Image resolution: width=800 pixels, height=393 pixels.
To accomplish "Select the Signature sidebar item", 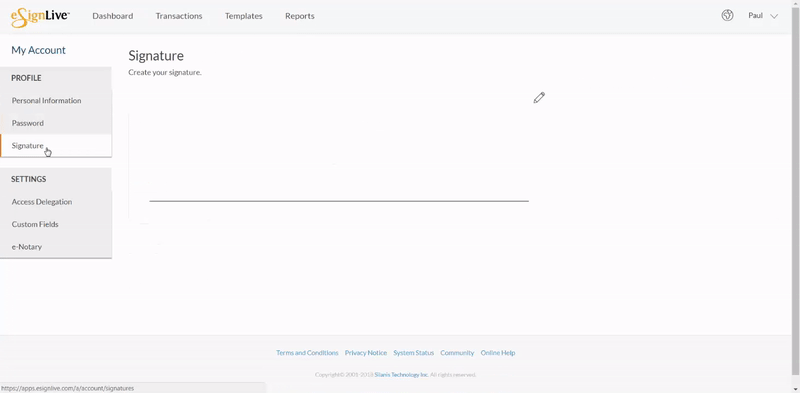I will pyautogui.click(x=56, y=145).
